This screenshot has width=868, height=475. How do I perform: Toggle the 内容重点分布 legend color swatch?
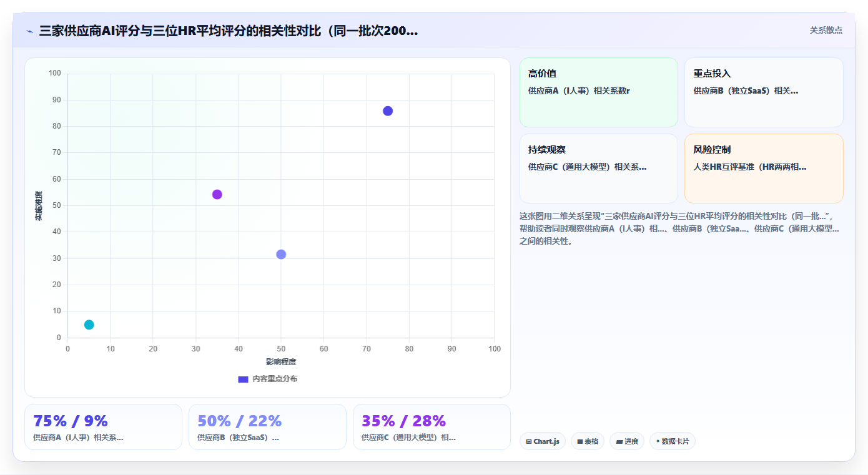[243, 379]
